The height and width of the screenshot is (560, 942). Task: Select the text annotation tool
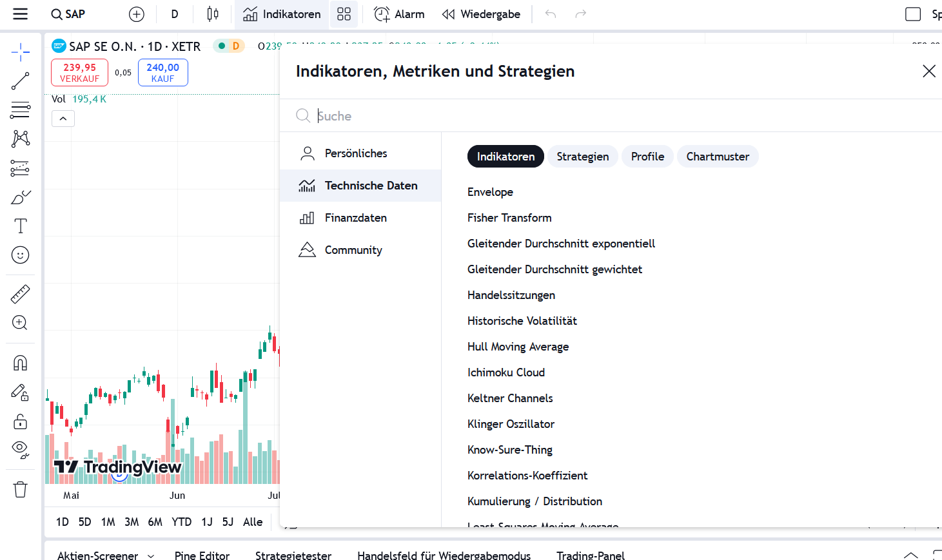click(20, 226)
